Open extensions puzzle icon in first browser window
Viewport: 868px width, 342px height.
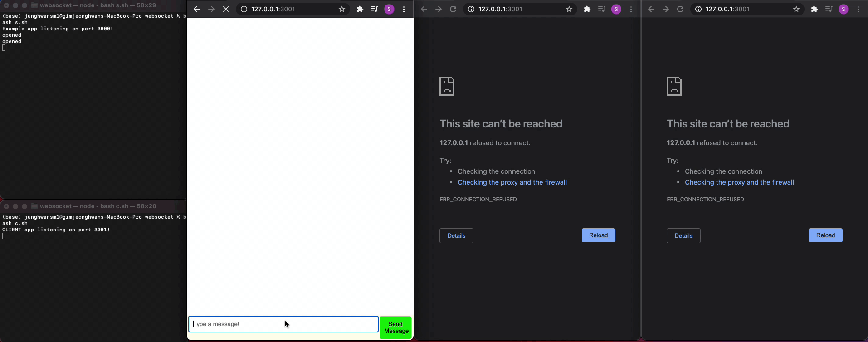click(x=360, y=9)
